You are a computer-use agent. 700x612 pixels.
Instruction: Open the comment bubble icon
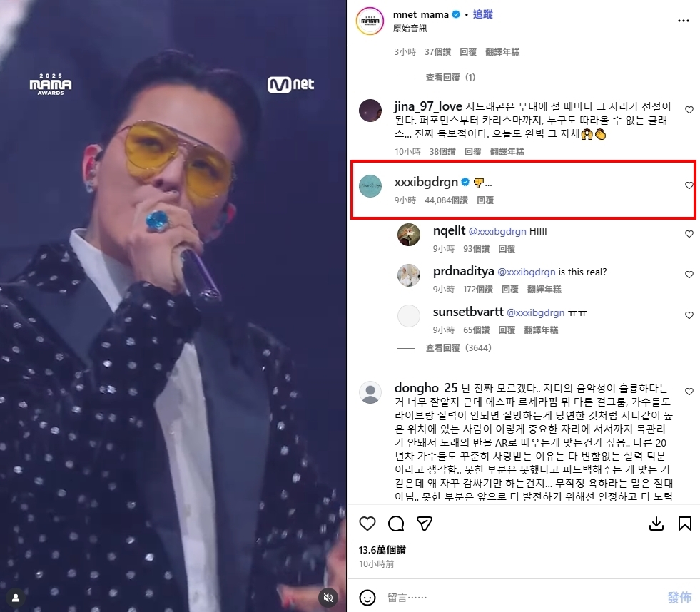click(396, 524)
